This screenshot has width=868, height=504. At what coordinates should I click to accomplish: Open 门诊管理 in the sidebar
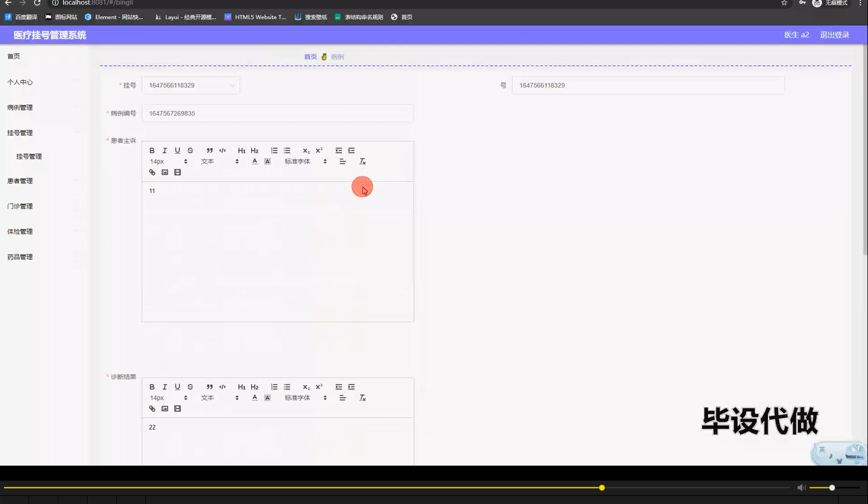tap(20, 206)
